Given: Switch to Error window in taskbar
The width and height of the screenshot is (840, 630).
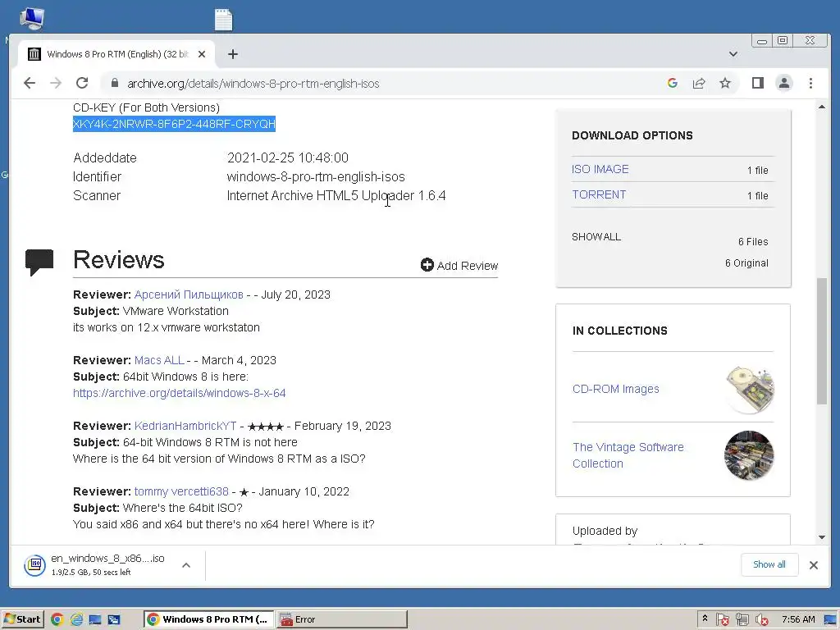Looking at the screenshot, I should coord(342,619).
